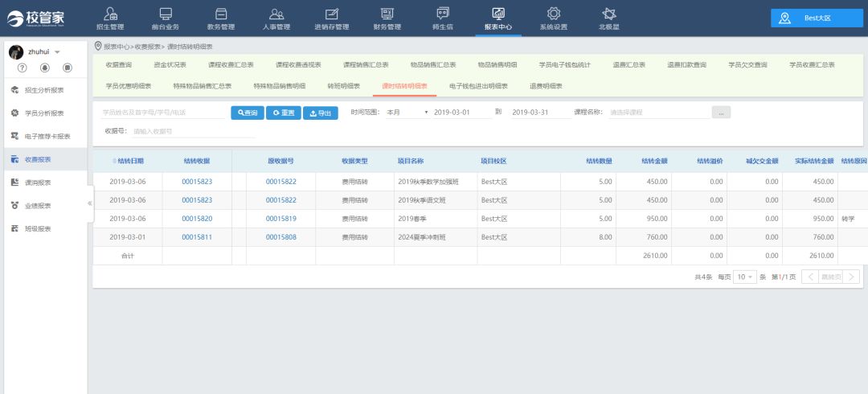Viewport: 868px width, 394px height.
Task: Click the ellipsis button beside 课程名称 field
Action: click(x=720, y=113)
